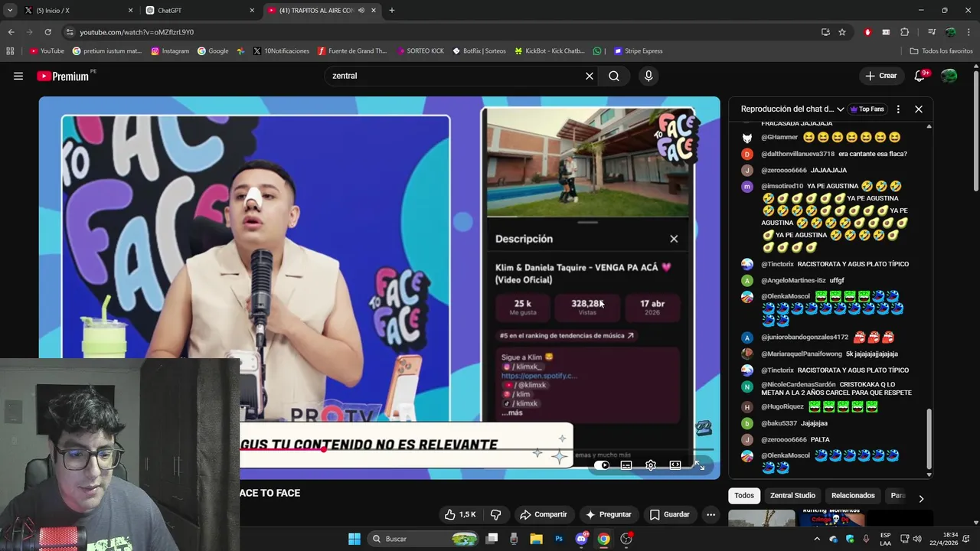Click the Compartir button
This screenshot has height=551, width=980.
click(543, 514)
